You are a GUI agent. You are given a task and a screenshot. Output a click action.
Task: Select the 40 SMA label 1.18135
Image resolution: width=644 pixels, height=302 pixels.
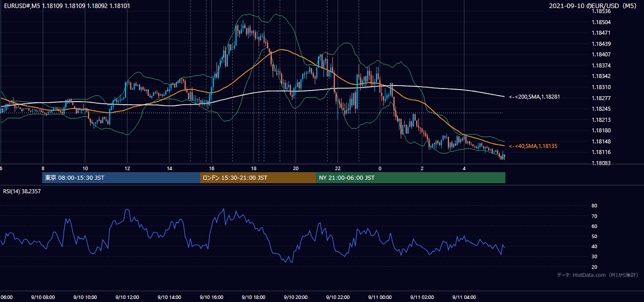pos(533,146)
